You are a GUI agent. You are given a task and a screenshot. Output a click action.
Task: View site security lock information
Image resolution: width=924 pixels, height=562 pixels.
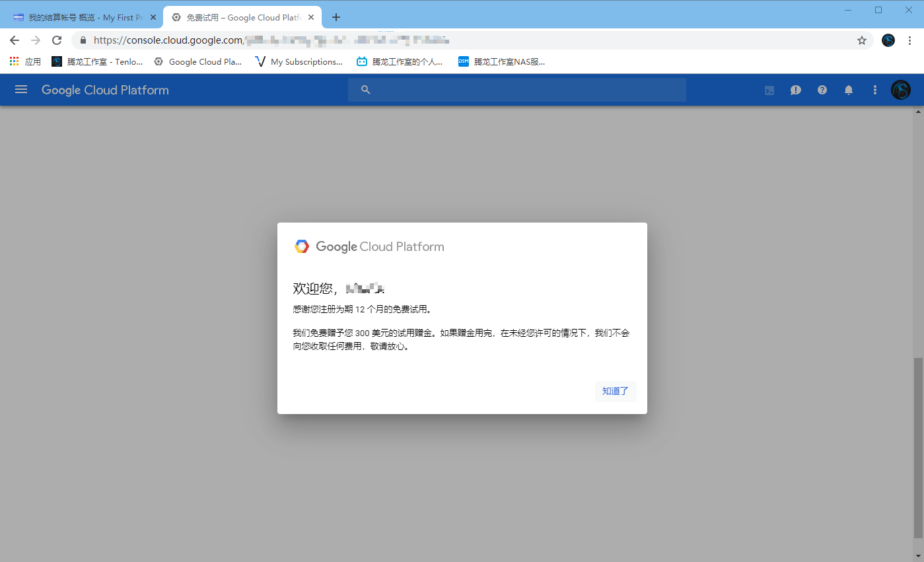[83, 40]
